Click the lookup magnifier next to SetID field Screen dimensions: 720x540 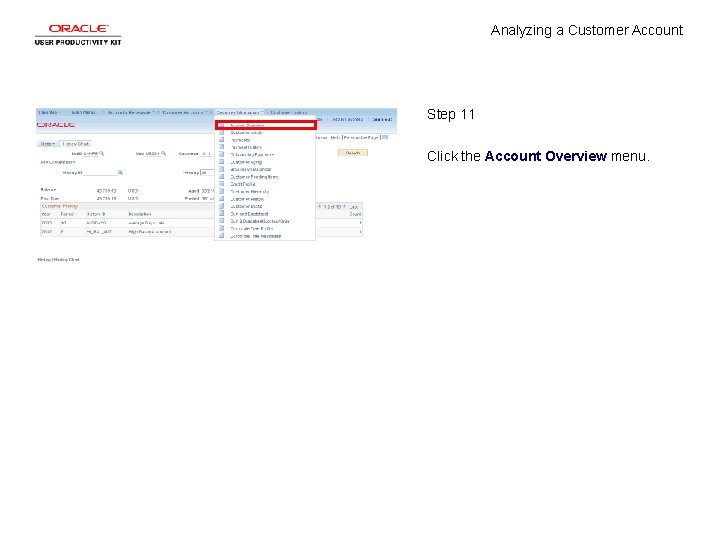tap(101, 153)
